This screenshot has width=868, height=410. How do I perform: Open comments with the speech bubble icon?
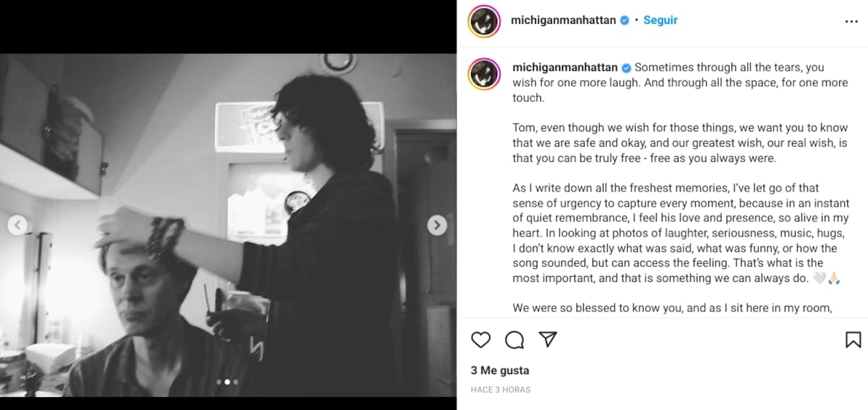tap(514, 340)
